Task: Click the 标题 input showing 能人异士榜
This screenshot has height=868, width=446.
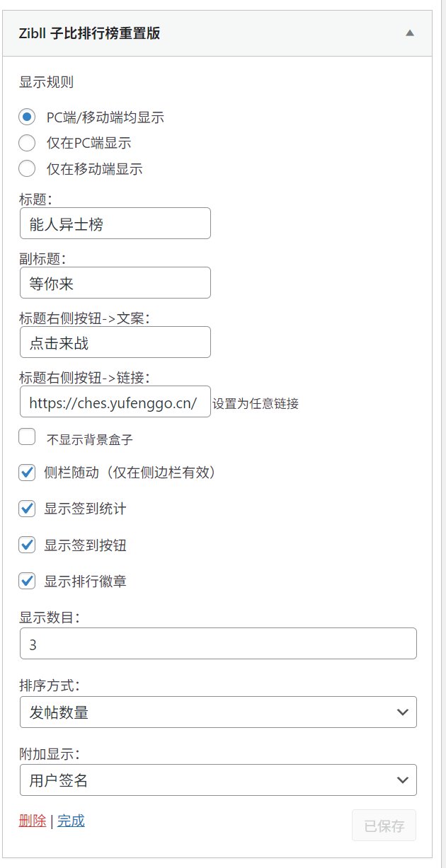Action: pyautogui.click(x=115, y=223)
